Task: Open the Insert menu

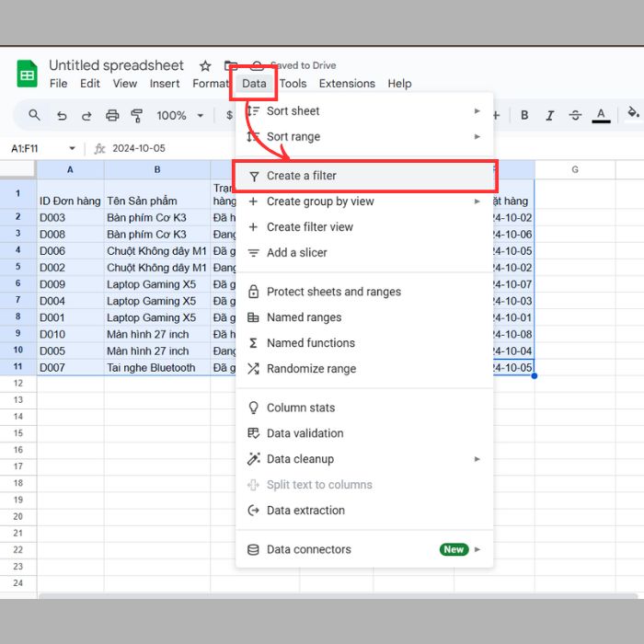Action: [165, 84]
